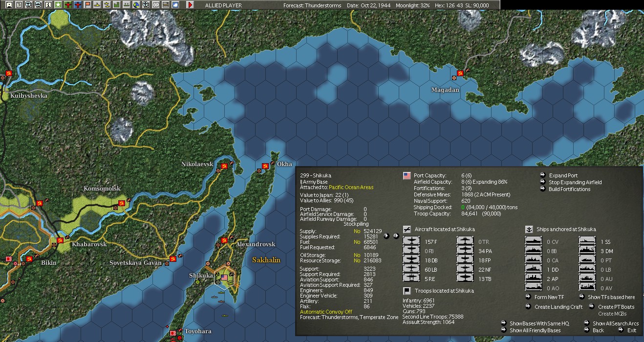The height and width of the screenshot is (342, 644).
Task: Select the Alexandrovsk base on map
Action: 224,240
